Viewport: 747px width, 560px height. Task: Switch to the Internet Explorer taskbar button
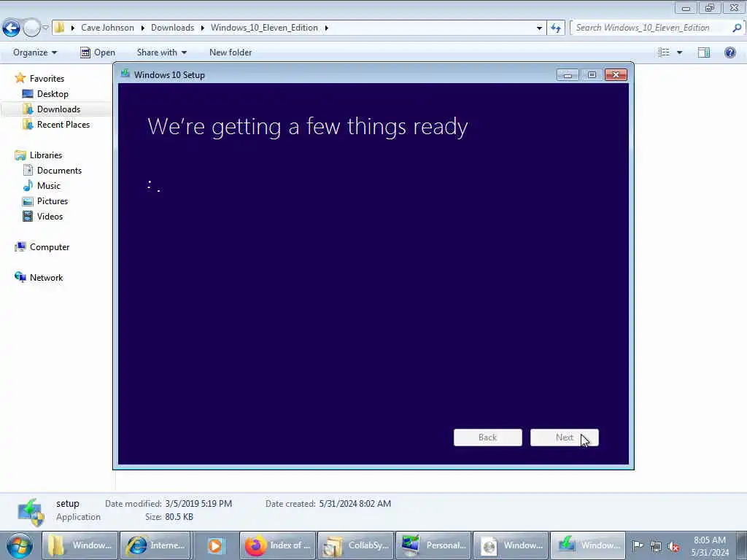coord(155,545)
